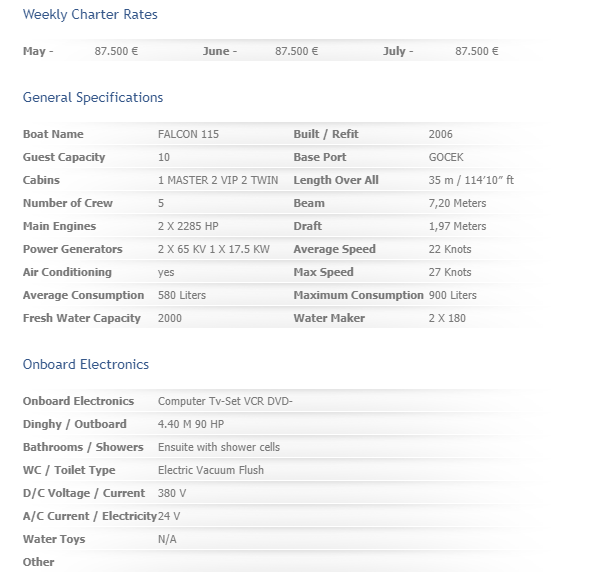Click the 'Fresh Water Capacity' label

click(82, 318)
